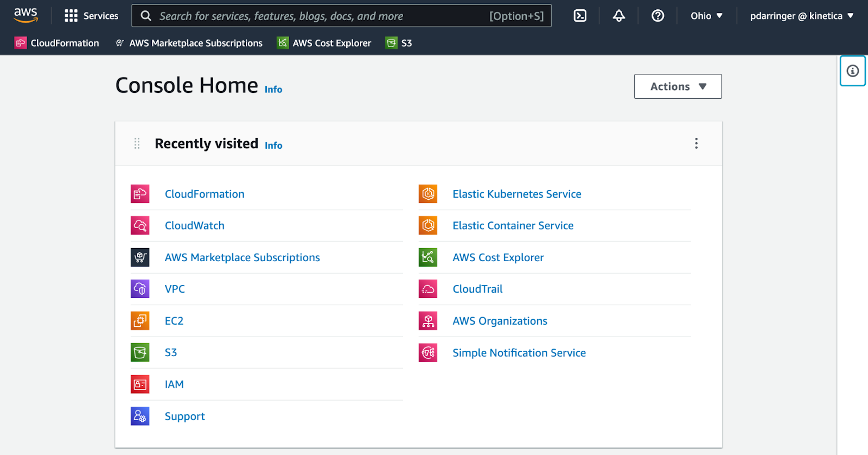Open the info panel icon at the right edge
This screenshot has width=868, height=455.
[x=853, y=71]
